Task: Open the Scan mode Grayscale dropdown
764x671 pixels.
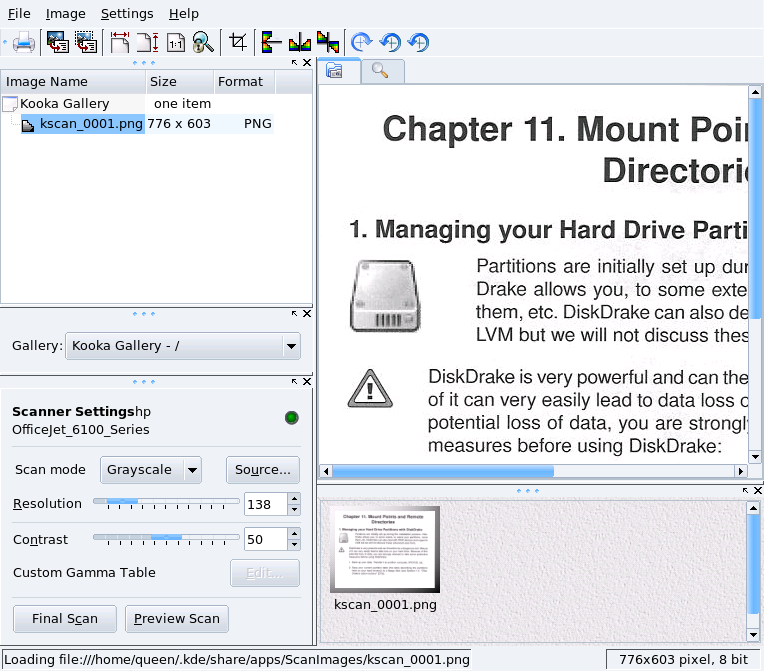Action: [x=151, y=469]
